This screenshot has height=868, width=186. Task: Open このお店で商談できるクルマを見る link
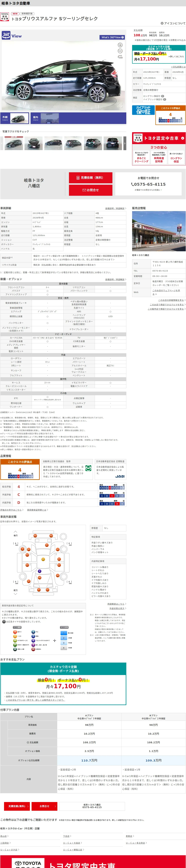pos(167,305)
